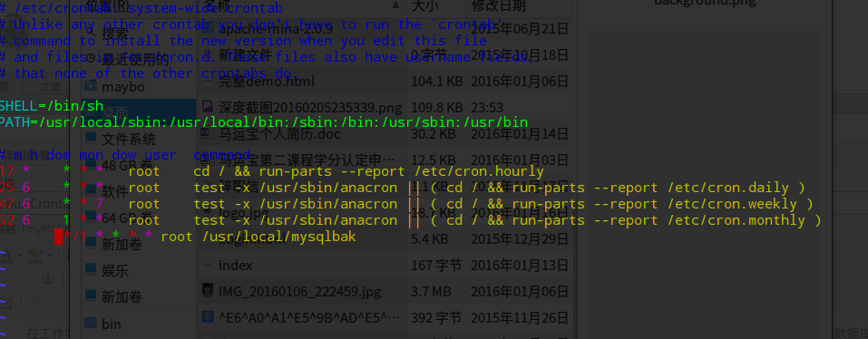This screenshot has width=868, height=339.
Task: Click 'm h dom mon dow user command' comment
Action: pyautogui.click(x=125, y=155)
